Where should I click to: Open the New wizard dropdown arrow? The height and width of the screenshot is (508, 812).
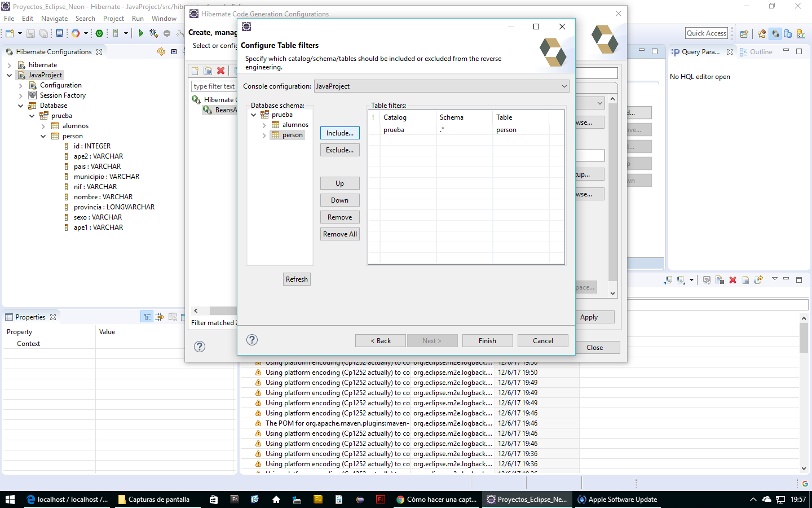pos(20,33)
